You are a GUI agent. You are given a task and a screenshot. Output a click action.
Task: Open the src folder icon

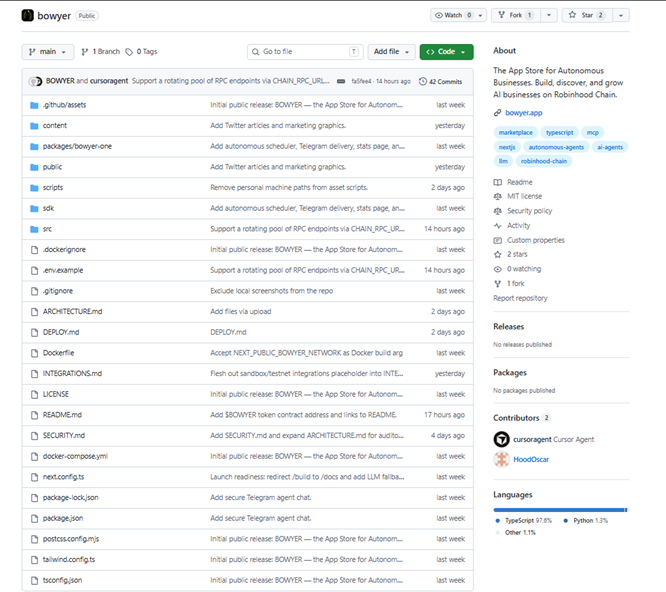click(34, 229)
